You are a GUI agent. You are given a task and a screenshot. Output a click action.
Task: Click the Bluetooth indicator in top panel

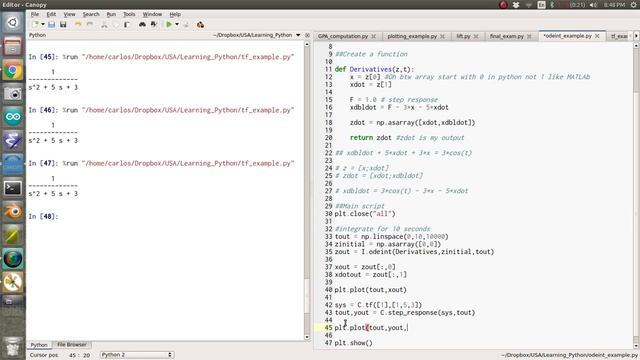(552, 5)
